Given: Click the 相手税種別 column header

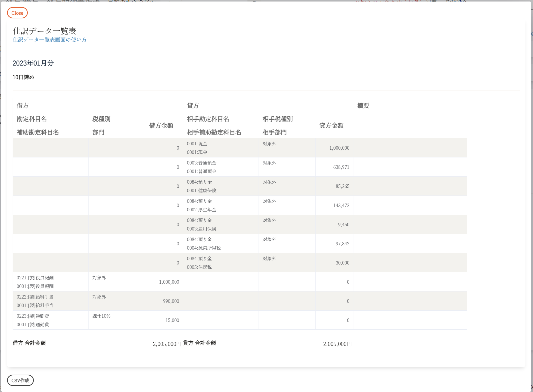Looking at the screenshot, I should [x=277, y=119].
